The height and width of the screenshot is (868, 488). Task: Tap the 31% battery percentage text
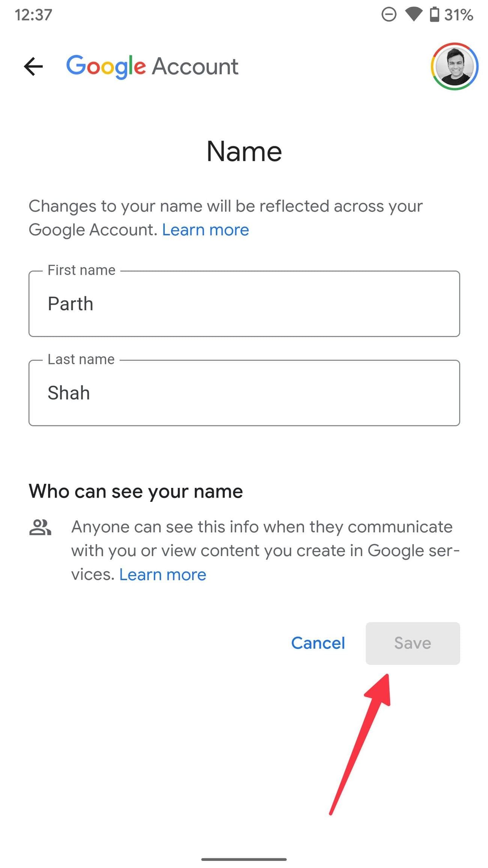coord(458,15)
